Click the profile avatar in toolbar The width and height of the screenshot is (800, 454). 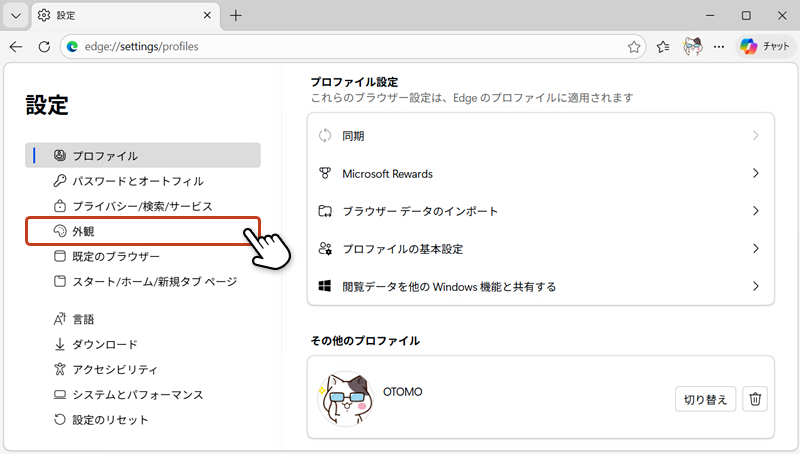coord(692,47)
